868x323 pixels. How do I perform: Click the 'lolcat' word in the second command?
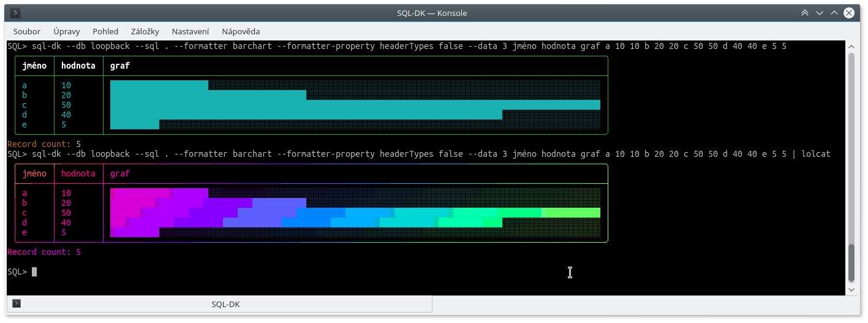click(816, 154)
